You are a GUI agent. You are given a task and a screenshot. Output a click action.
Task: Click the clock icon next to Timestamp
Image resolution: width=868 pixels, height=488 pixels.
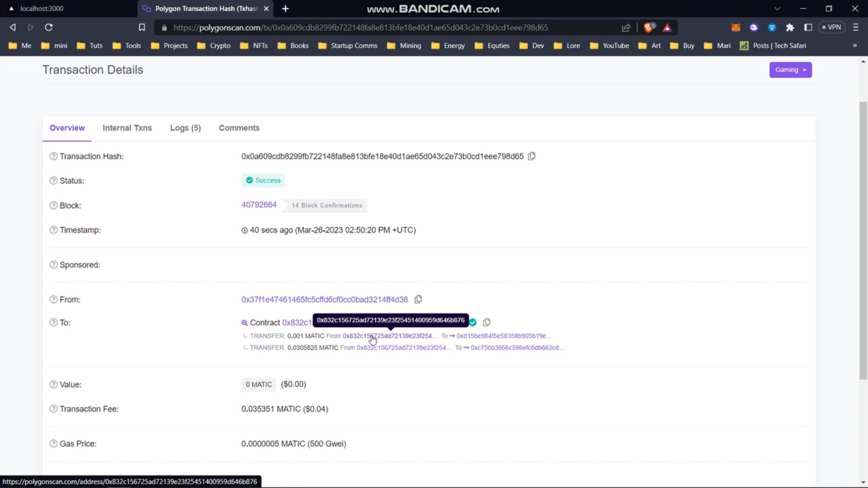[244, 230]
